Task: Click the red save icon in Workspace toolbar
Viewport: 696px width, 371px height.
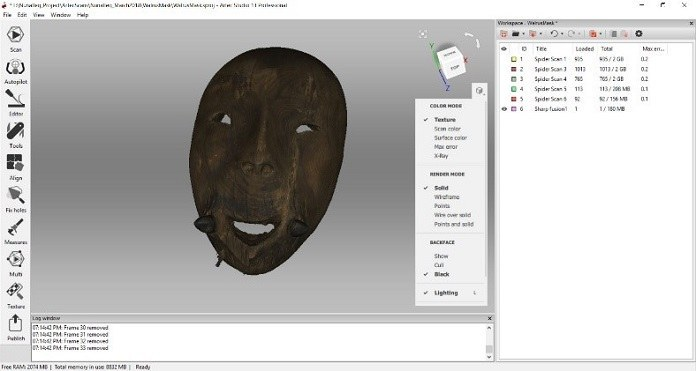Action: tap(593, 34)
